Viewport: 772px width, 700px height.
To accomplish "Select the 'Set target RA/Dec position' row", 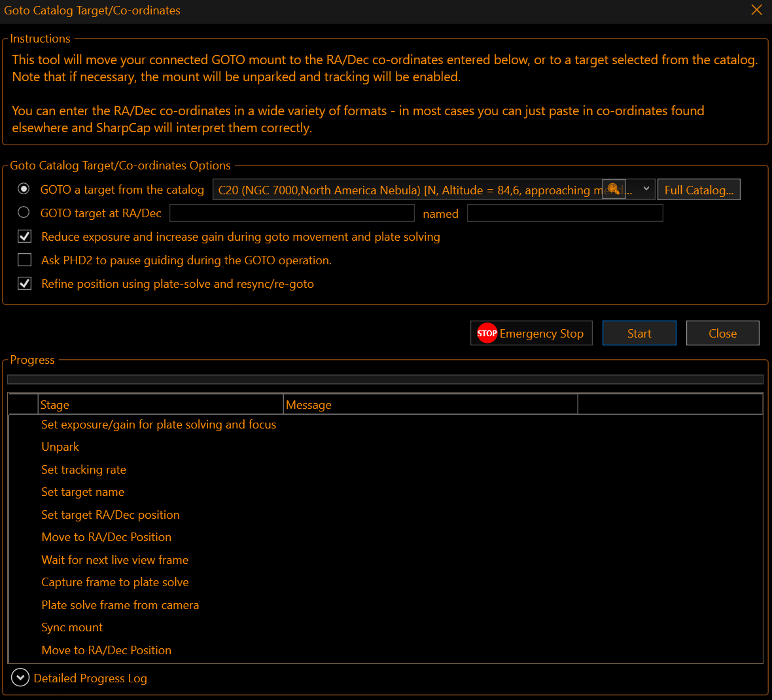I will point(385,514).
